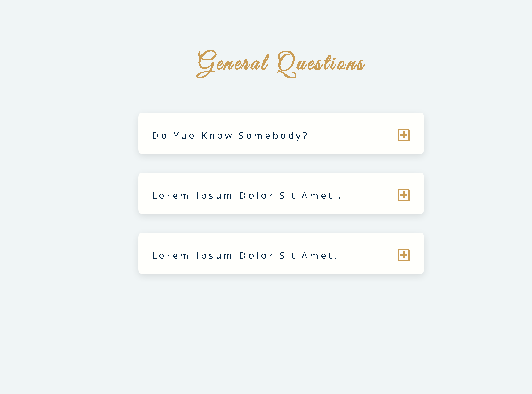532x394 pixels.
Task: Click the word "Questions" in the title
Action: click(321, 64)
